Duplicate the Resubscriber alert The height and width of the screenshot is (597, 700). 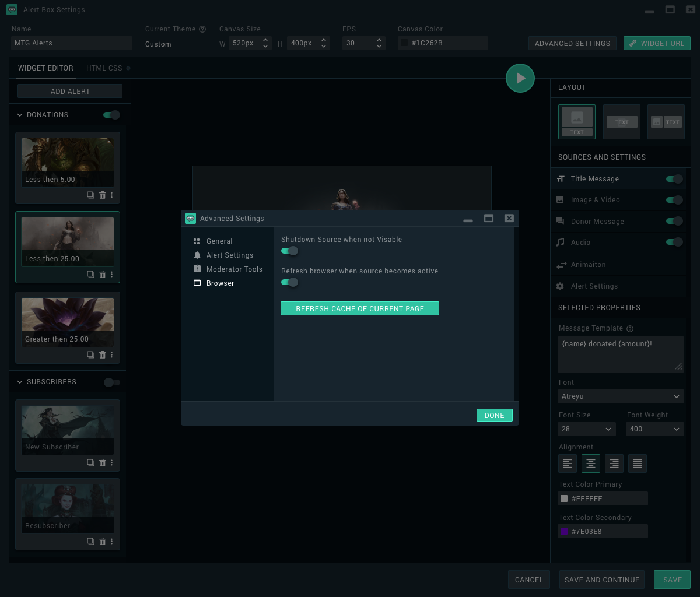(x=90, y=541)
